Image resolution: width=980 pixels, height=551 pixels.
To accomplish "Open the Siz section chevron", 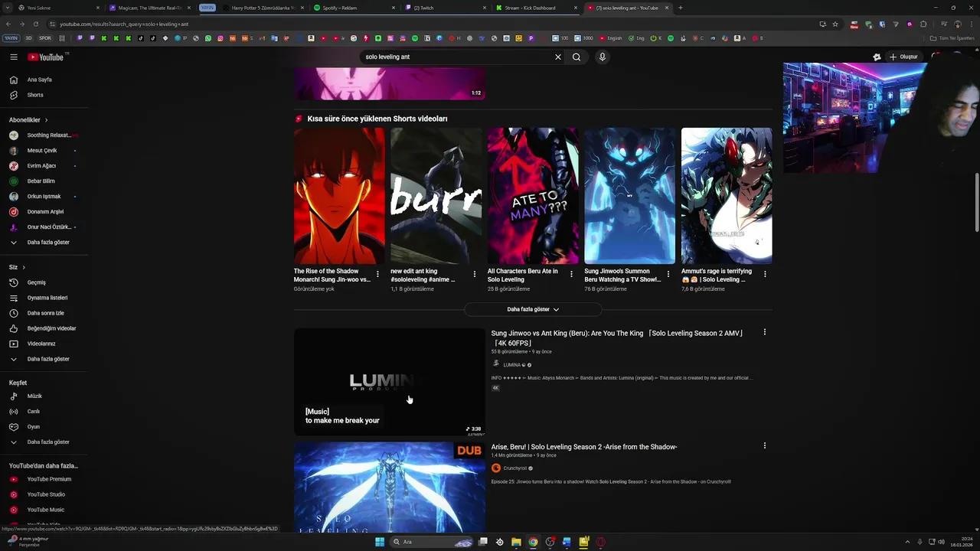I will point(24,267).
